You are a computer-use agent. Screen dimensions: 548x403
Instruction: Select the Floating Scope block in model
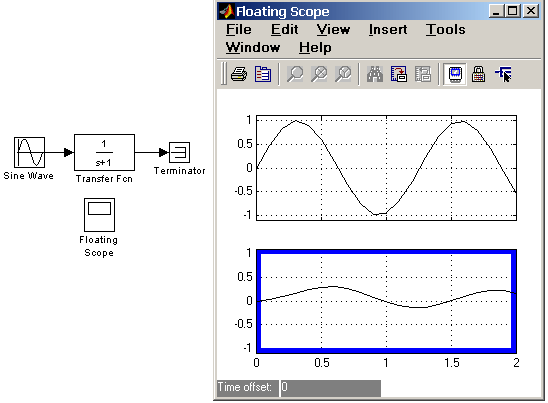99,215
